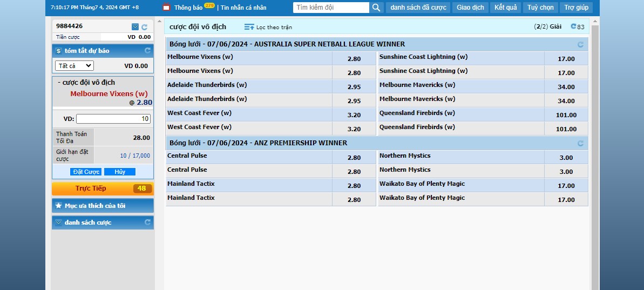Click the Lọc theo trận link
The height and width of the screenshot is (290, 644).
click(x=274, y=27)
